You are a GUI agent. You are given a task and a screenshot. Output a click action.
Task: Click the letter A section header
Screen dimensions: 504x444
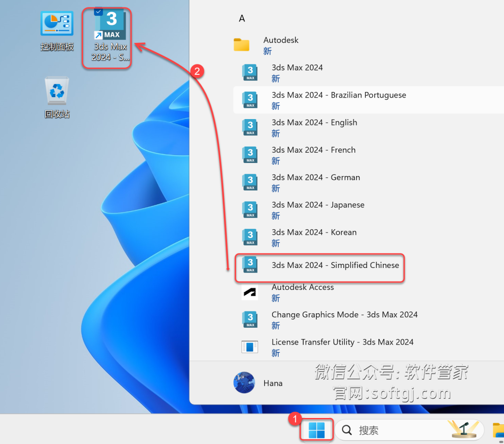242,18
